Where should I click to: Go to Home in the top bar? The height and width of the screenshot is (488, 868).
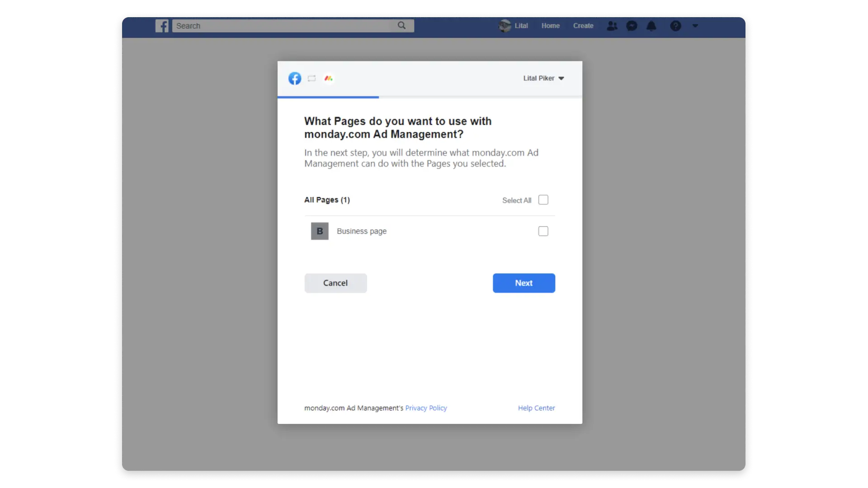551,26
